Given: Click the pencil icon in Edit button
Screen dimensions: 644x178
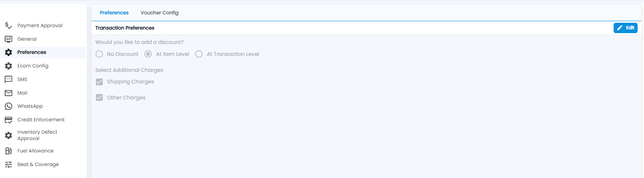Looking at the screenshot, I should pos(620,28).
